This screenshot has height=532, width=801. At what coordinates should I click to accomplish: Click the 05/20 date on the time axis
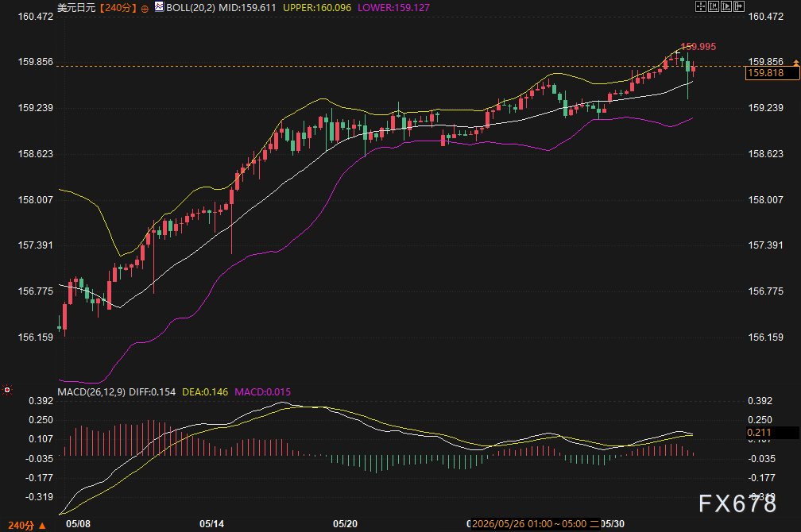[x=346, y=524]
